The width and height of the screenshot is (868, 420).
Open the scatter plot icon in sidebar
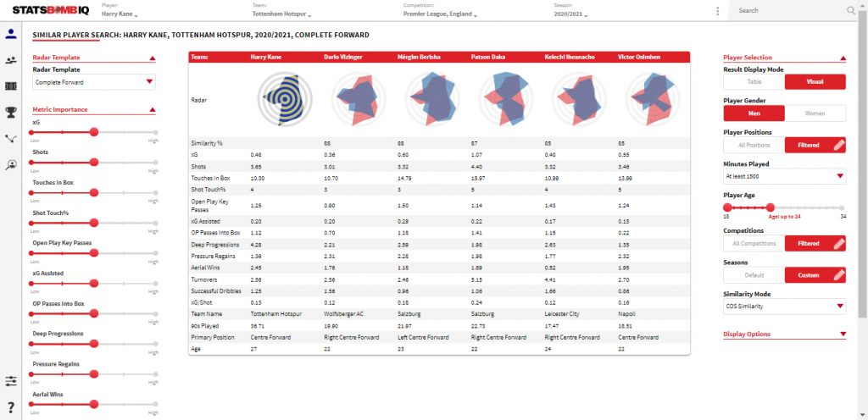click(x=10, y=138)
